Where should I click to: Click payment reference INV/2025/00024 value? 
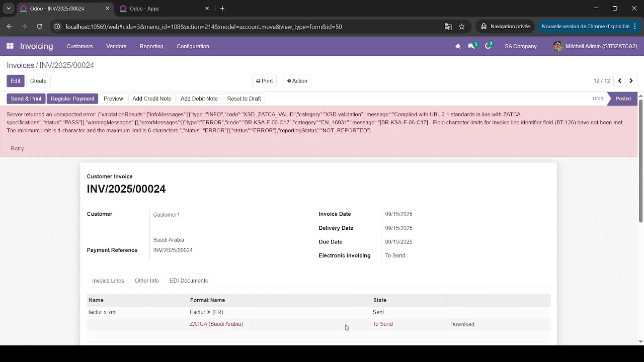173,250
